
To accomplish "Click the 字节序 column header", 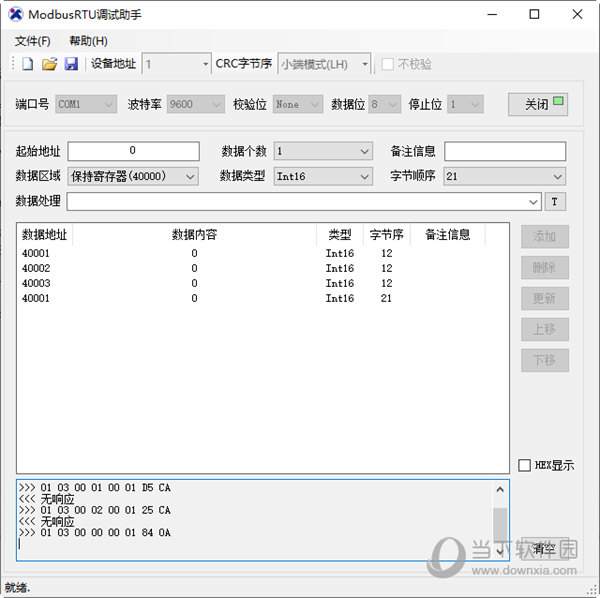I will click(386, 235).
